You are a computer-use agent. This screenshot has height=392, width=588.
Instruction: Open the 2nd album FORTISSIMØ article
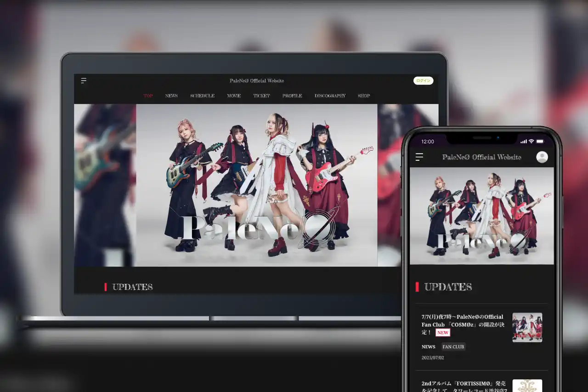pos(464,386)
